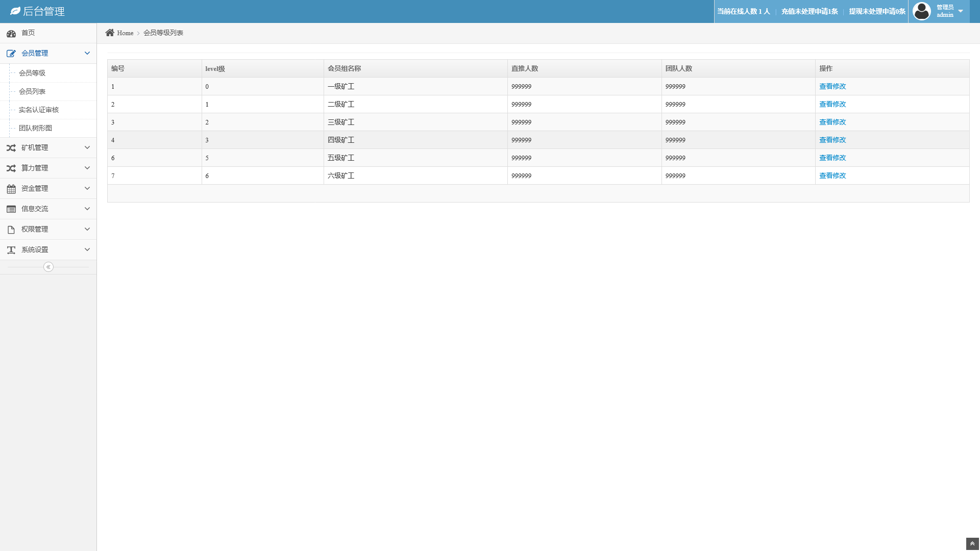Click the text icon beside 系统设置
Screen dimensions: 980x551
point(11,250)
